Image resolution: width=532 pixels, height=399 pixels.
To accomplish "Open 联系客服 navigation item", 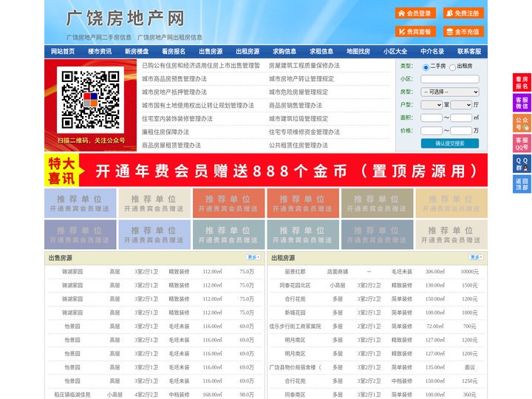I will [x=469, y=52].
